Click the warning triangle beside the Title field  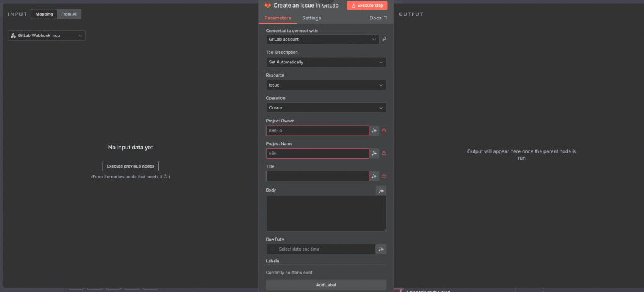coord(384,176)
